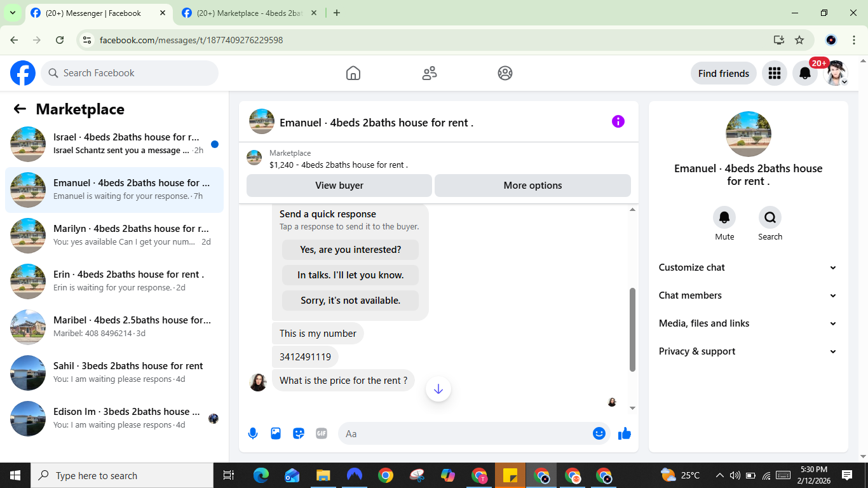The width and height of the screenshot is (868, 488).
Task: Send quick reply 'Sorry, it's not available.'
Action: click(x=350, y=301)
